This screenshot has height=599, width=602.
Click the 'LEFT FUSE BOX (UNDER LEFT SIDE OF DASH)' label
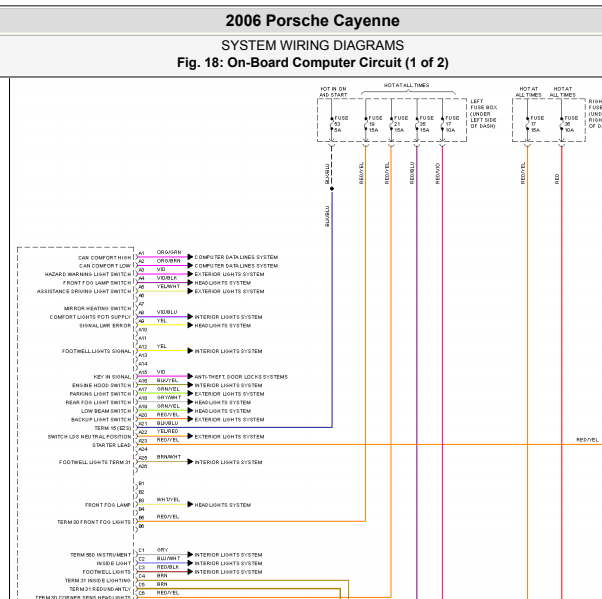484,114
